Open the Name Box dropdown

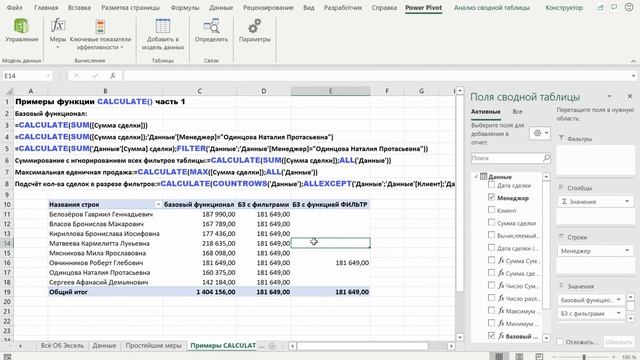(x=48, y=76)
